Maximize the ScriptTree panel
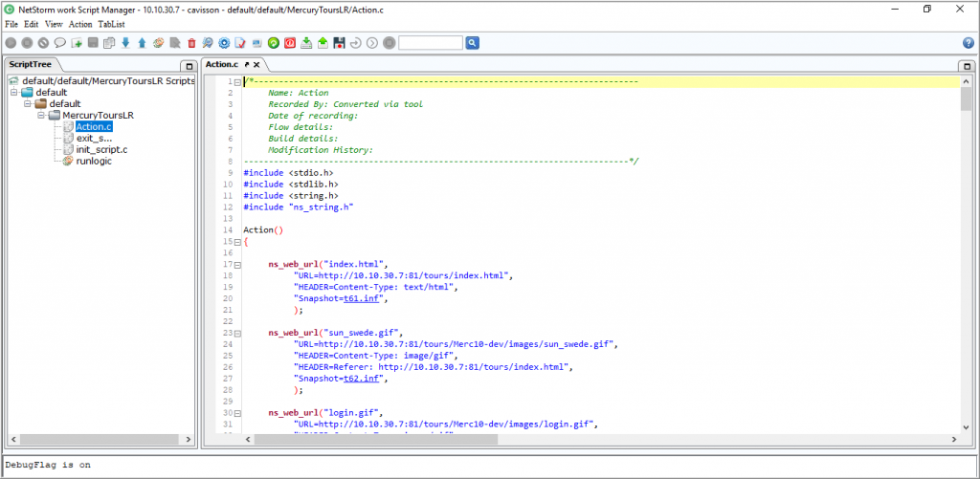 [189, 66]
